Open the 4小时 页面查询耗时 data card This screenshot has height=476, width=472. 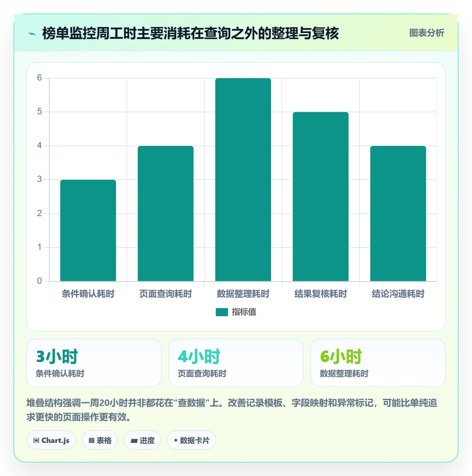pyautogui.click(x=236, y=363)
